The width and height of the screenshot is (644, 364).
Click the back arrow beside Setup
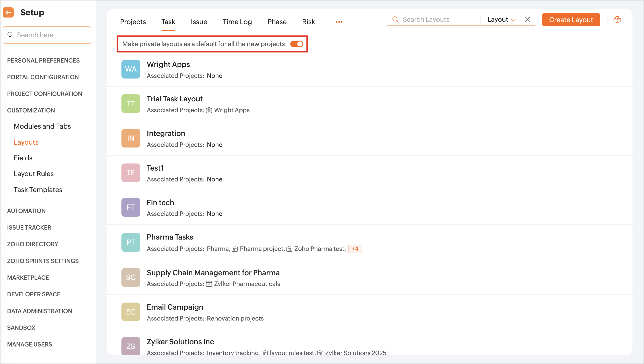[x=8, y=12]
